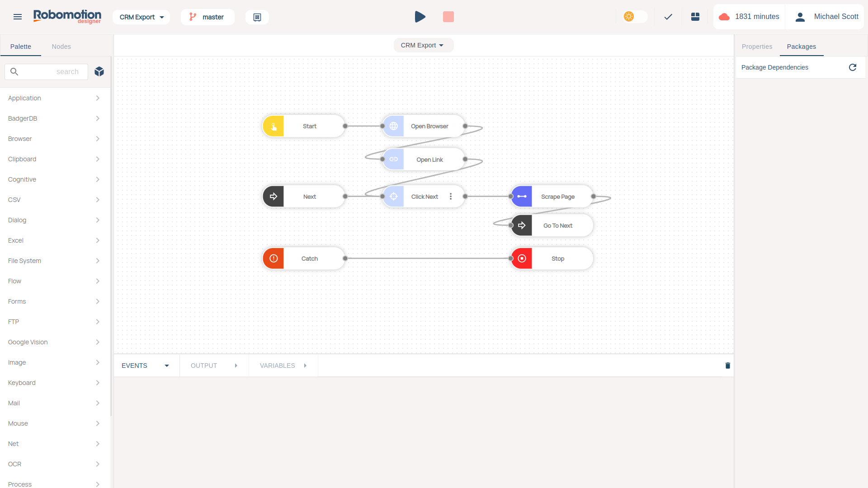
Task: Open the Flow palette category
Action: (54, 281)
